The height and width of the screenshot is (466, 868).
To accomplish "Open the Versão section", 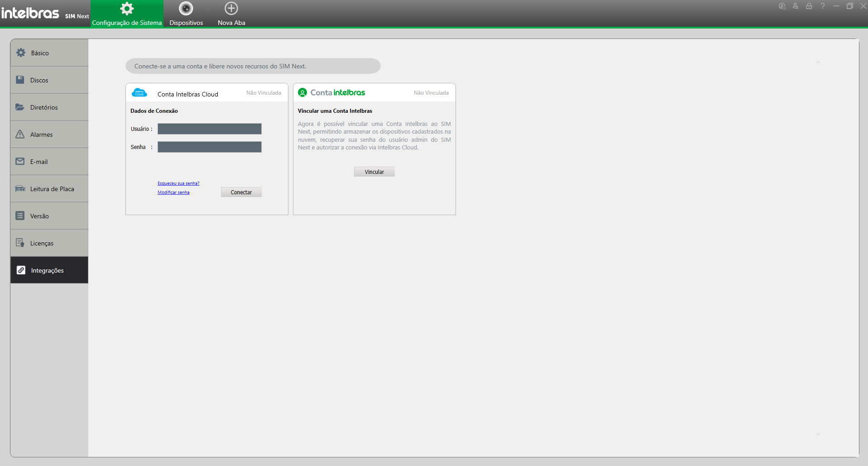I will point(49,216).
